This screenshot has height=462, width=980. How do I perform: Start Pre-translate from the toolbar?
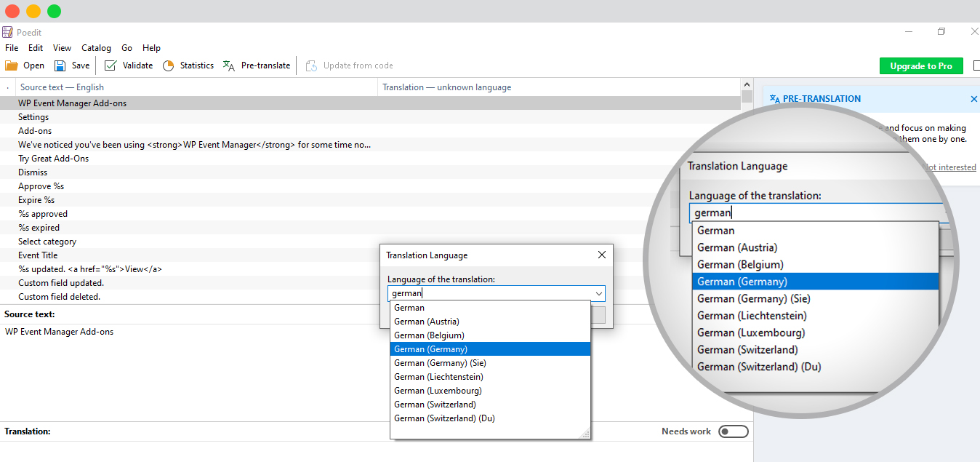(x=256, y=65)
